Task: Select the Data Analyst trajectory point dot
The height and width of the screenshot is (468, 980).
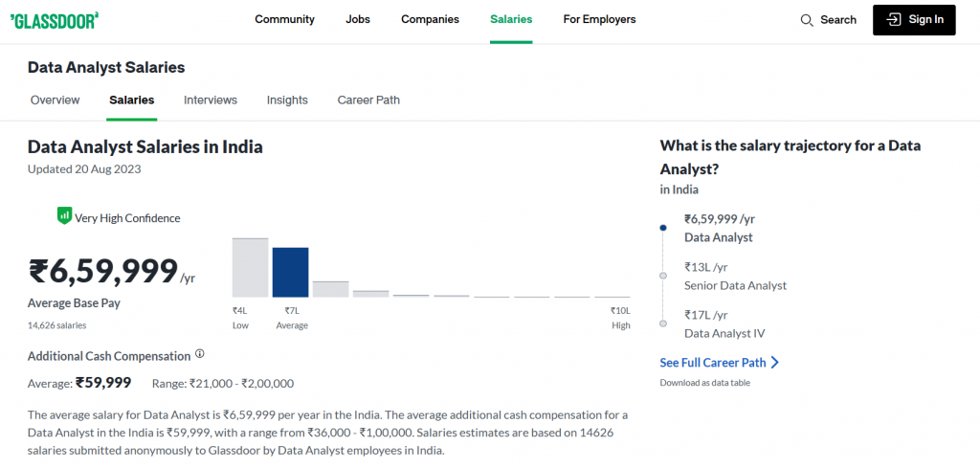Action: click(x=663, y=228)
